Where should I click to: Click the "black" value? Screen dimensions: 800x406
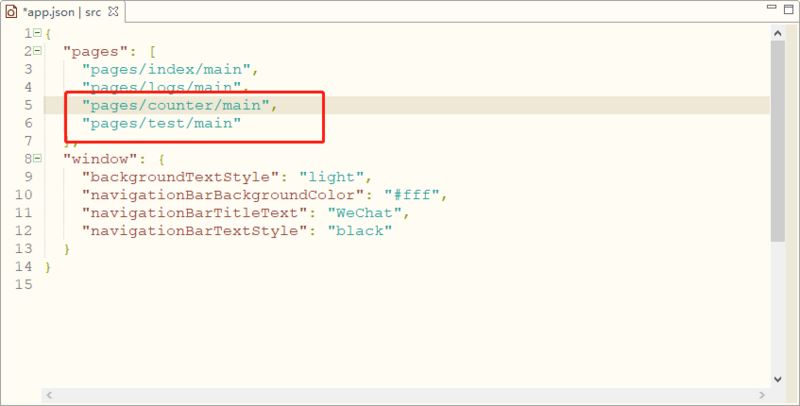[x=360, y=231]
